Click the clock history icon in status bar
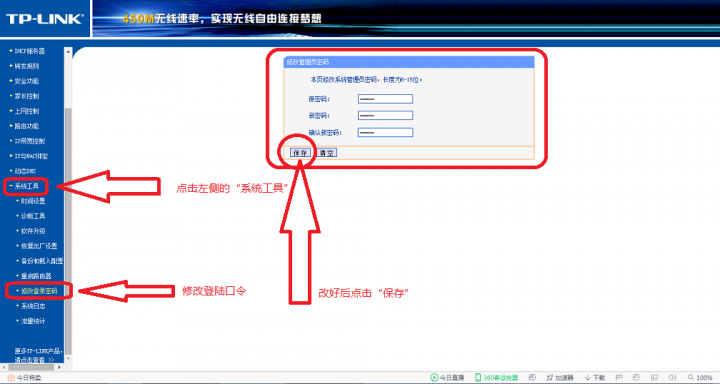The height and width of the screenshot is (384, 720). click(532, 378)
